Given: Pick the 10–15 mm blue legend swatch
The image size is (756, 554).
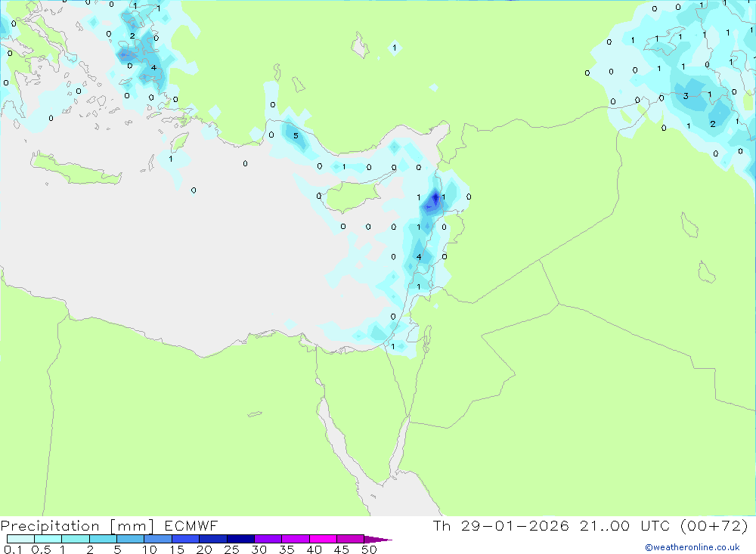Looking at the screenshot, I should click(x=158, y=539).
